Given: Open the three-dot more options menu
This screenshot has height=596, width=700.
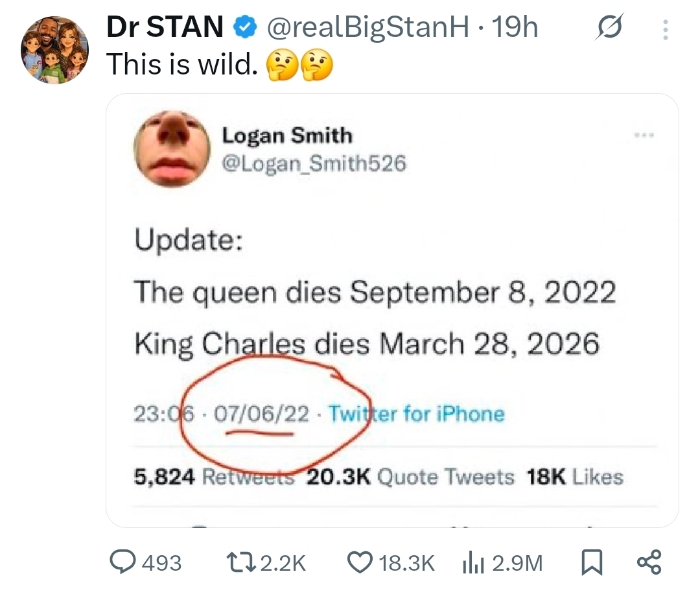Looking at the screenshot, I should (665, 29).
